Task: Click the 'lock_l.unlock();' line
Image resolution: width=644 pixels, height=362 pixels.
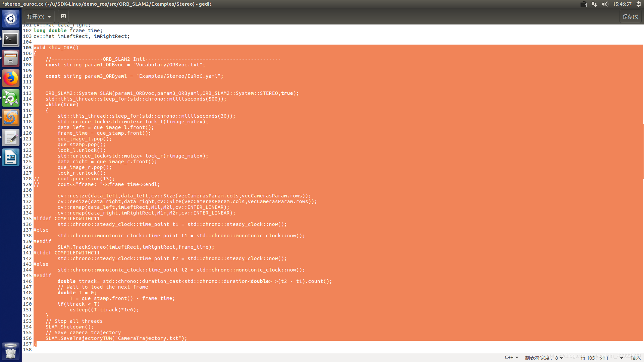Action: (x=82, y=150)
